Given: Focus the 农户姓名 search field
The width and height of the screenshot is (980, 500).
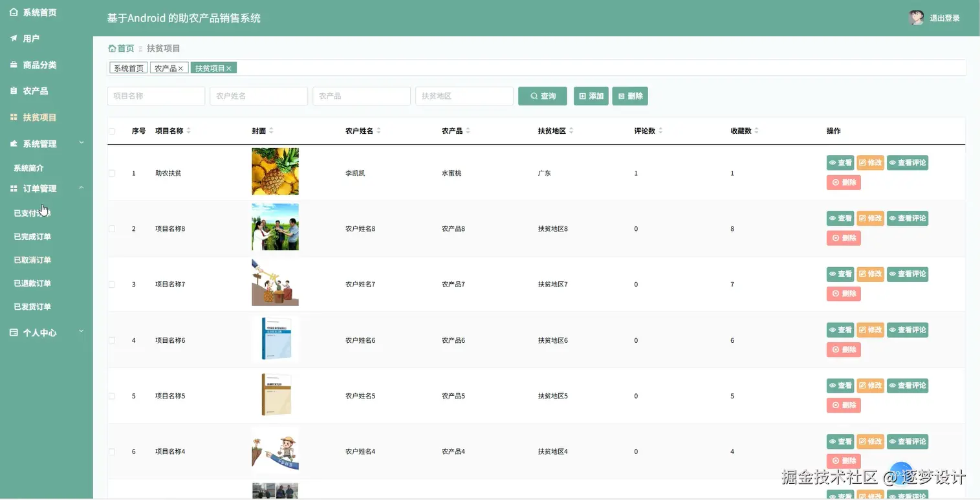Looking at the screenshot, I should click(x=259, y=96).
